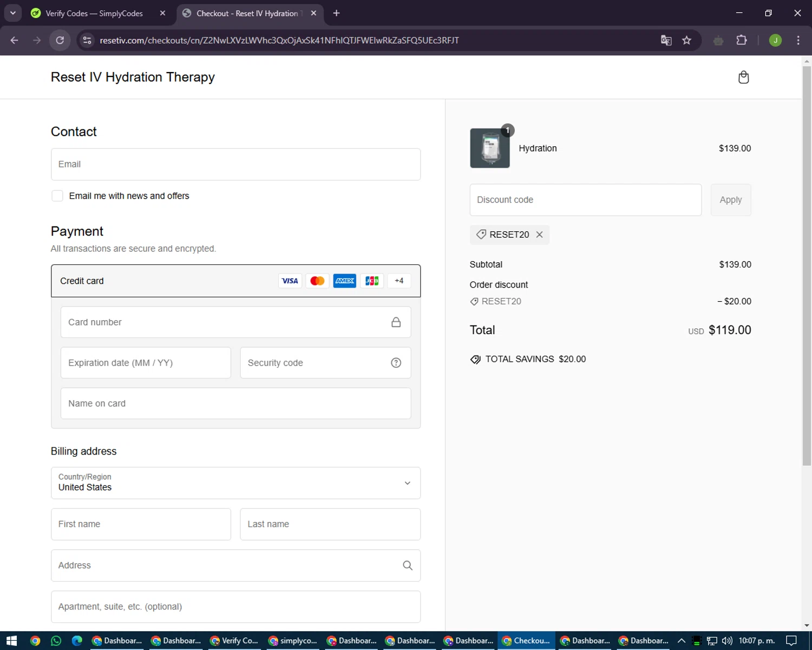The width and height of the screenshot is (812, 650).
Task: Focus the Last name field
Action: pyautogui.click(x=330, y=524)
